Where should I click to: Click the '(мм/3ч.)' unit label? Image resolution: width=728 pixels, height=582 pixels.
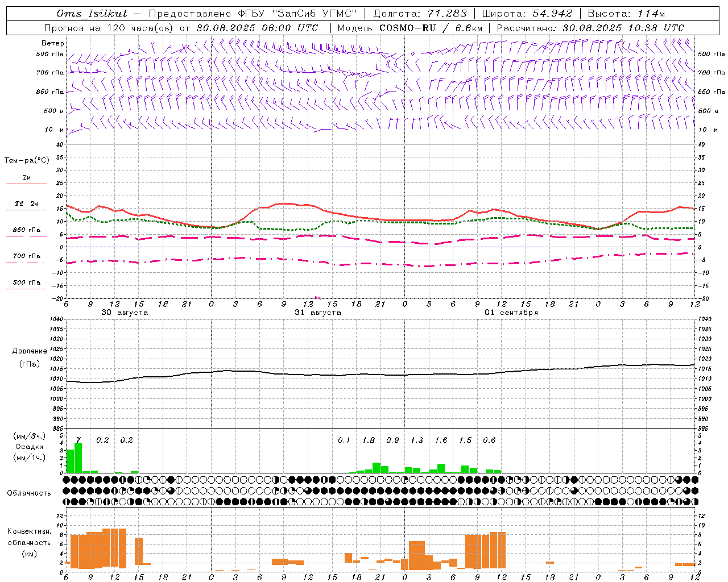click(x=29, y=436)
